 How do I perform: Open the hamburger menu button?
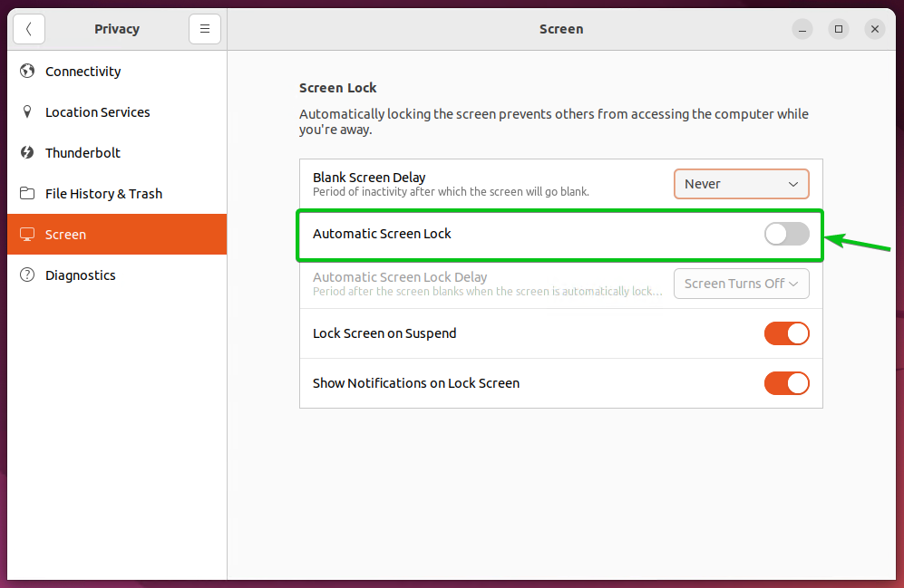(x=205, y=29)
